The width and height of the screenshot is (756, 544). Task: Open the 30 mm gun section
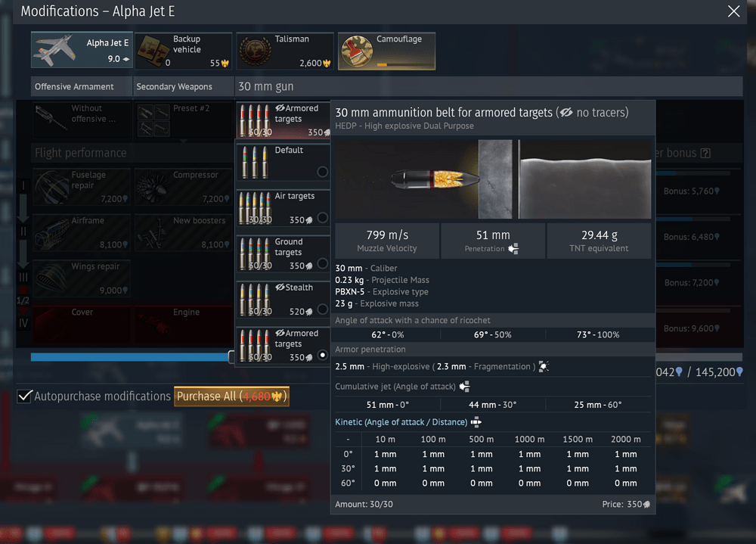[x=489, y=86]
